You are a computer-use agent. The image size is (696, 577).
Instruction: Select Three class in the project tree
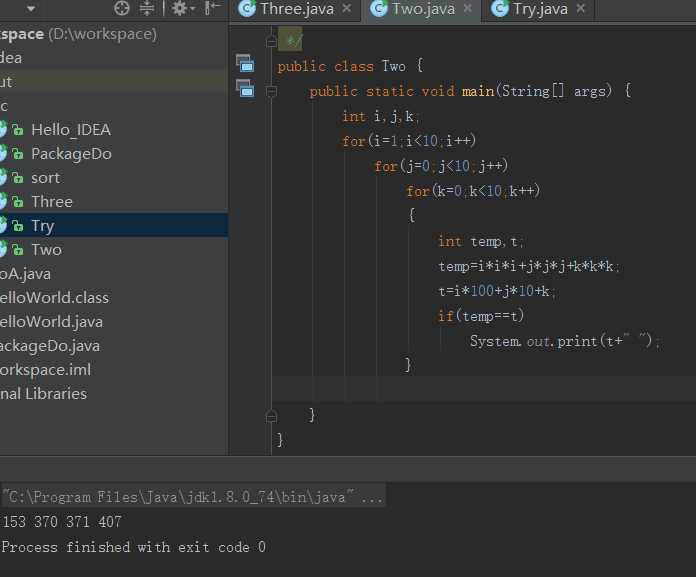[x=52, y=202]
